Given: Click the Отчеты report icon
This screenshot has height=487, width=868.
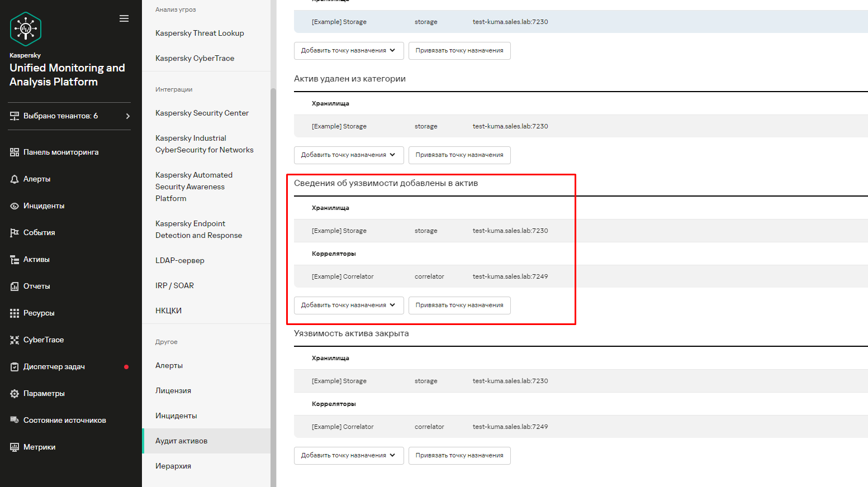Looking at the screenshot, I should pos(15,286).
